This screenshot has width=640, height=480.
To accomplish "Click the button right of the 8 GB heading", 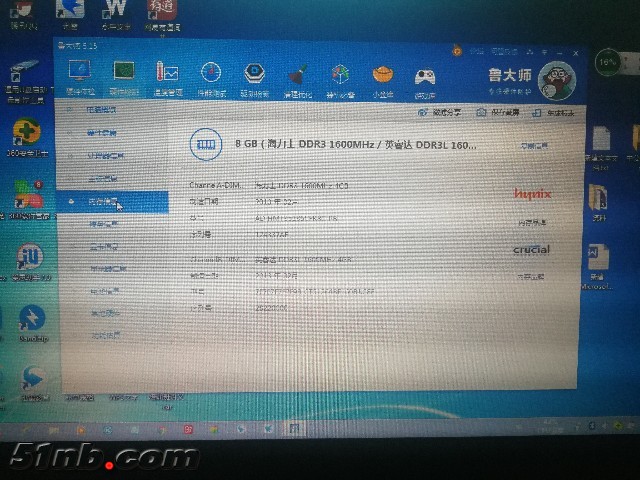I will click(533, 145).
